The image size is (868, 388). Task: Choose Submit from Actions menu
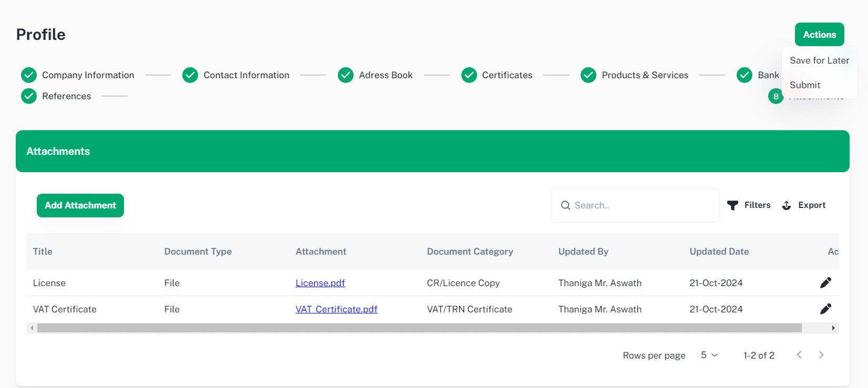click(805, 85)
